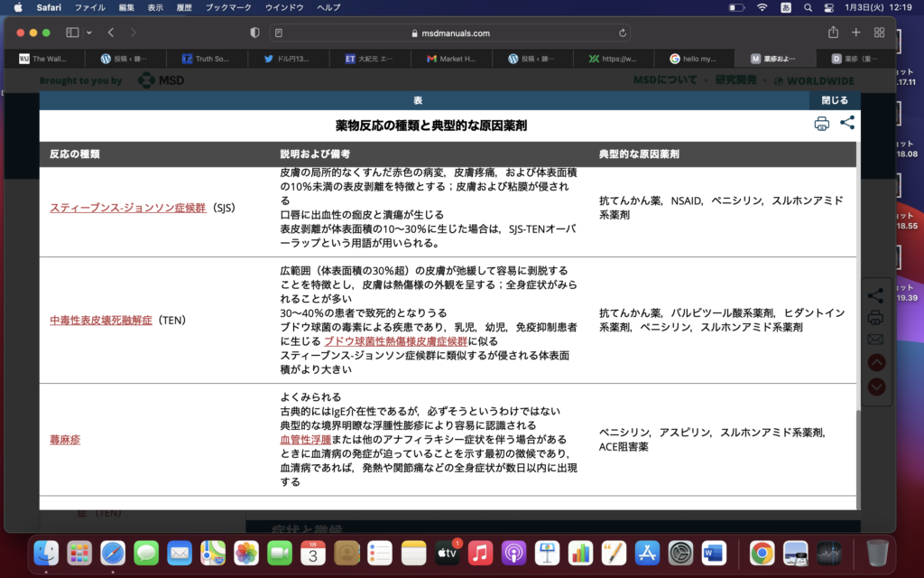Open the Reader view icon in address bar
The width and height of the screenshot is (924, 578).
[x=279, y=33]
